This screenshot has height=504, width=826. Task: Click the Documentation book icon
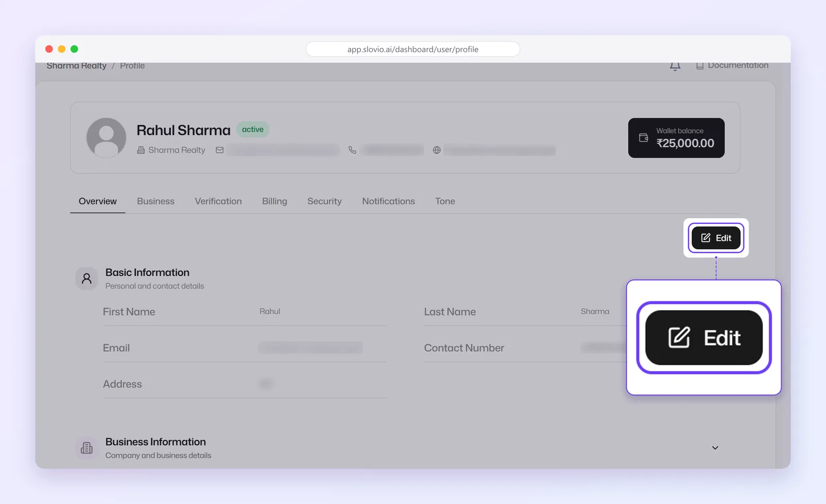point(700,66)
